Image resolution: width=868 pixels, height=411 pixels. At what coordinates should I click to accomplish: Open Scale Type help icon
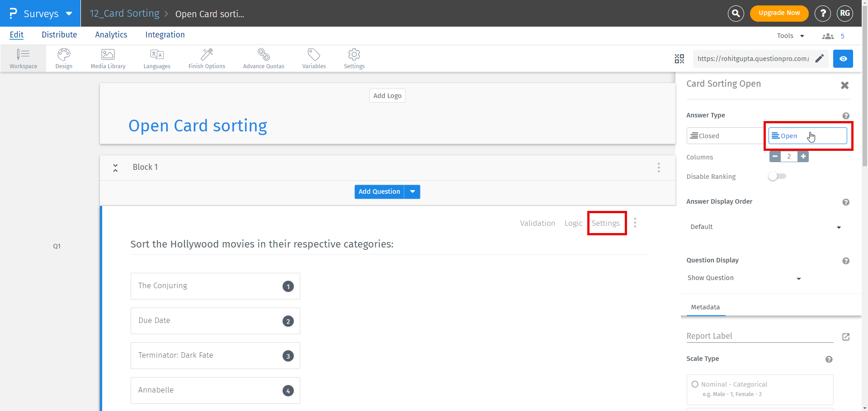pos(829,359)
